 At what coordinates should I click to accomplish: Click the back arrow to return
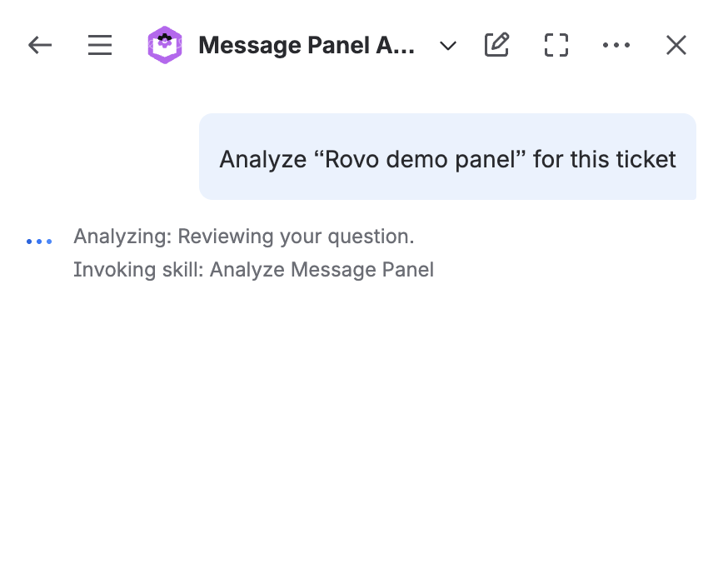[x=39, y=45]
